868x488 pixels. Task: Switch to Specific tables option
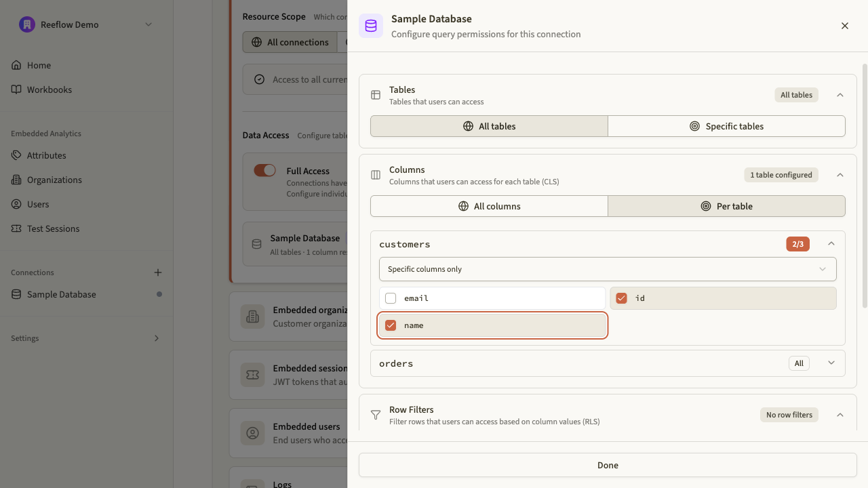coord(726,126)
